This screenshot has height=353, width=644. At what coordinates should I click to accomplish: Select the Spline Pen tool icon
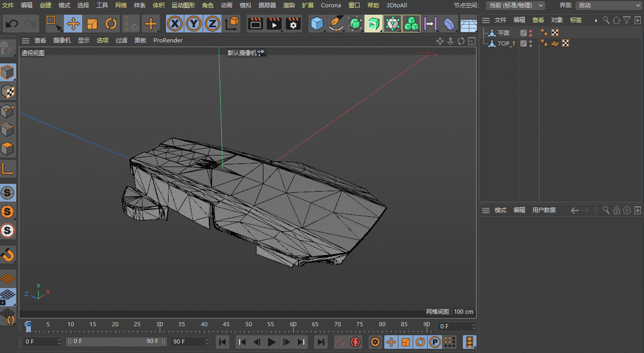tap(336, 24)
